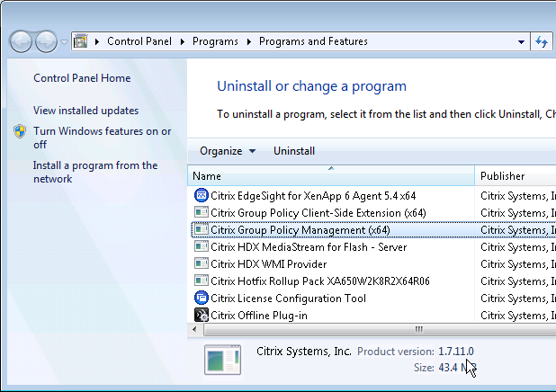This screenshot has height=392, width=556.
Task: Open Install a program from the network
Action: click(x=95, y=172)
